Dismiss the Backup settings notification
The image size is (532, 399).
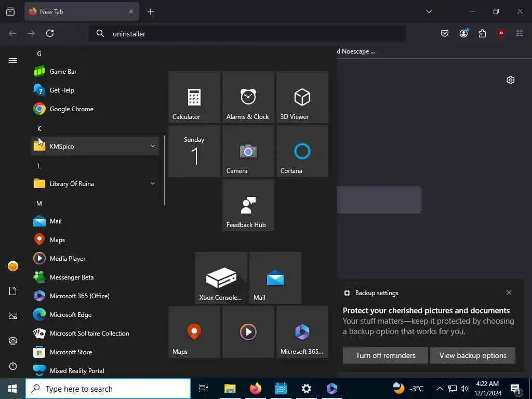pos(509,292)
